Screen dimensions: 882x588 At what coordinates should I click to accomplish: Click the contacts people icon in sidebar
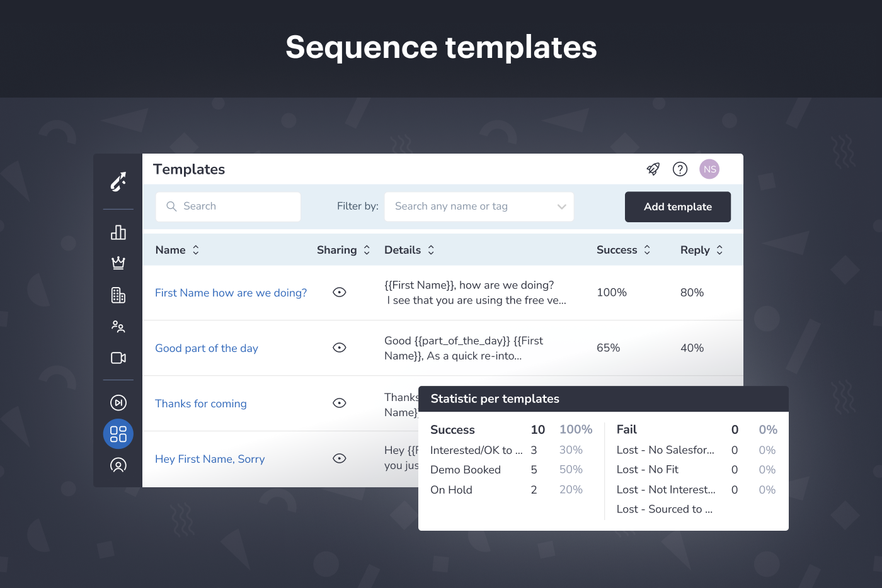click(118, 326)
